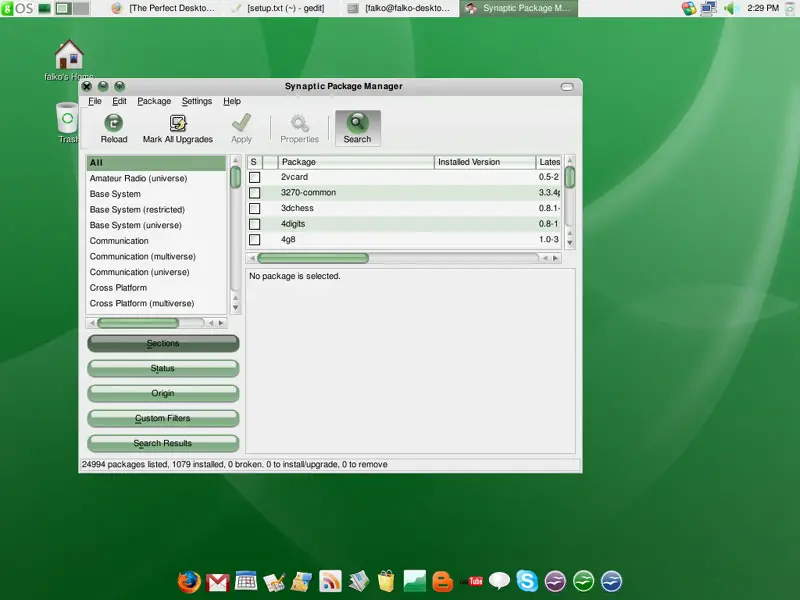Click the network monitors tray icon
800x600 pixels.
pyautogui.click(x=709, y=8)
